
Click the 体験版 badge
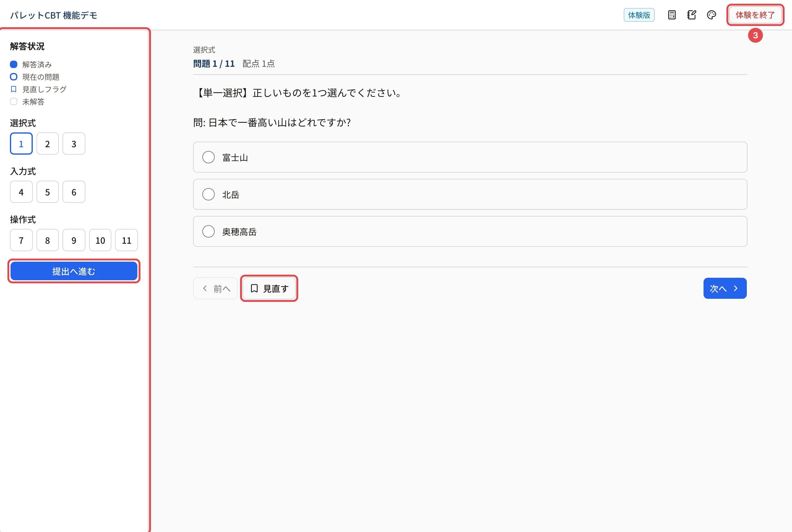pos(639,15)
